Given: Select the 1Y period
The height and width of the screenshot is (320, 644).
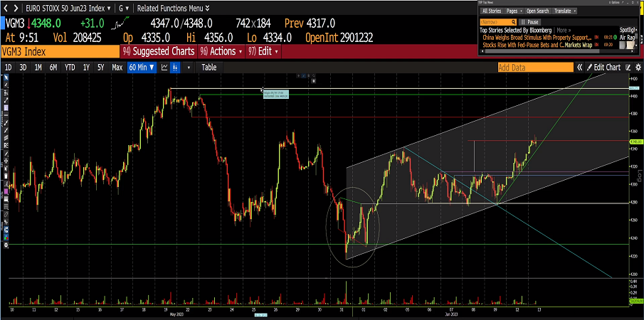Looking at the screenshot, I should click(86, 68).
